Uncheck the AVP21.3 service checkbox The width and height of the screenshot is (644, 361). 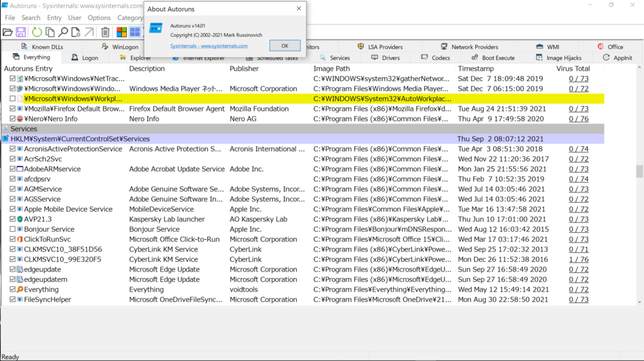pyautogui.click(x=12, y=219)
